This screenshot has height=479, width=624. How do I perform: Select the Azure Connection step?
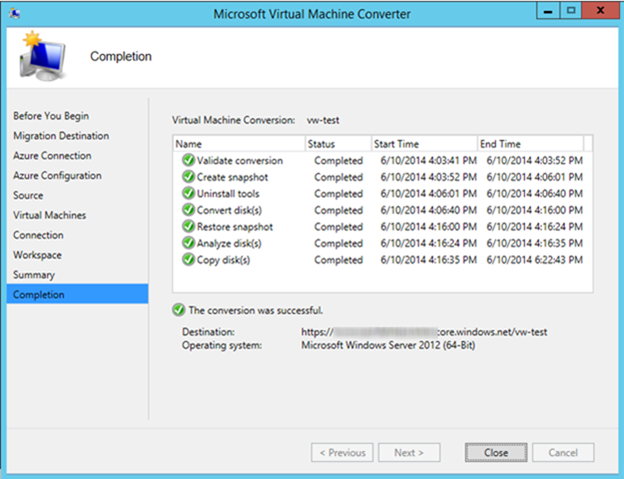tap(52, 156)
